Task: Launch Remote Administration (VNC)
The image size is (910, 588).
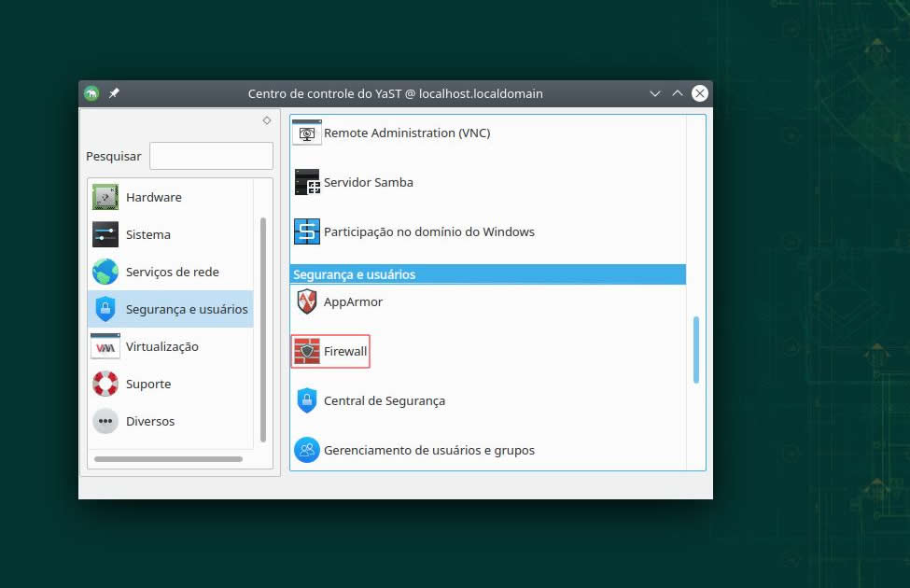Action: coord(406,133)
